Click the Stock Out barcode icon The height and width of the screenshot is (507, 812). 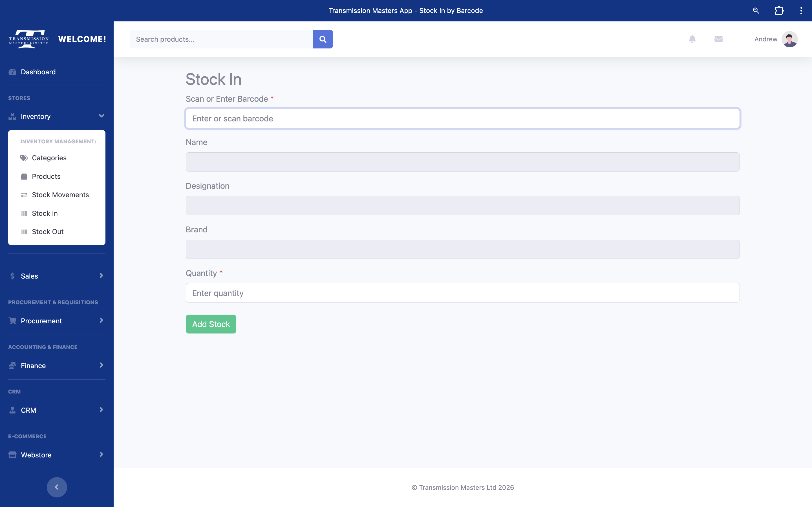(x=24, y=231)
